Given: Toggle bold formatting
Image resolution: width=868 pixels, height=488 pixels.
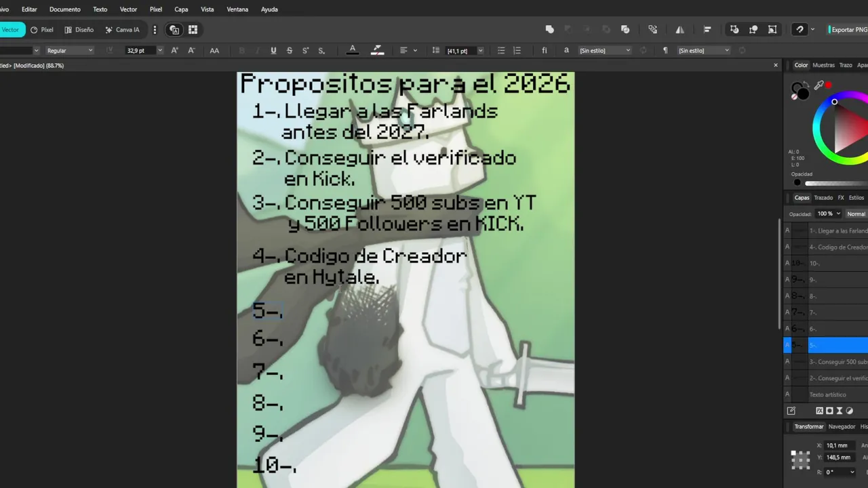Looking at the screenshot, I should click(242, 50).
